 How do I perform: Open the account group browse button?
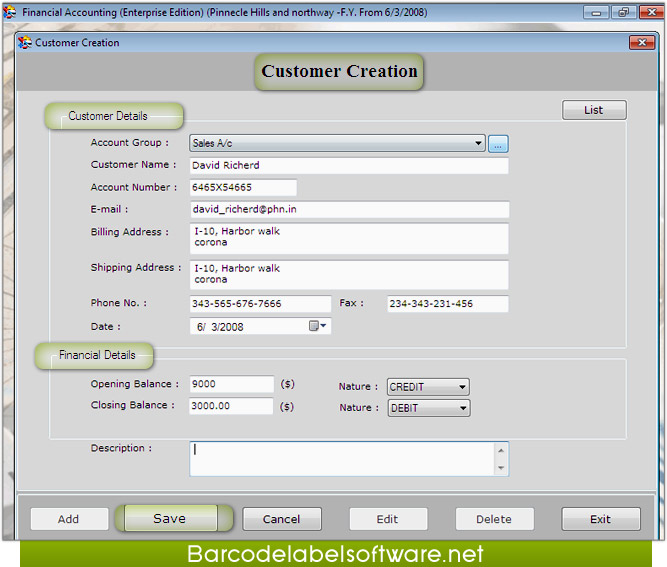coord(498,144)
